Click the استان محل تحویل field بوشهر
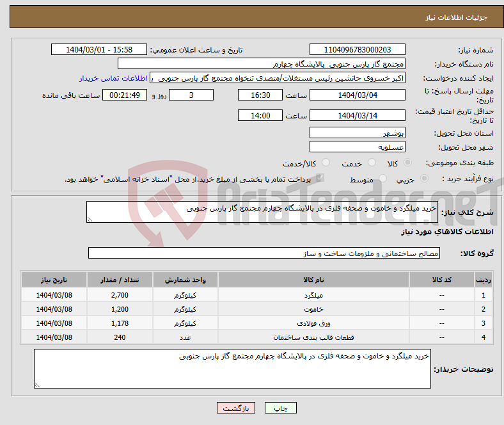504x425 pixels. pos(357,133)
